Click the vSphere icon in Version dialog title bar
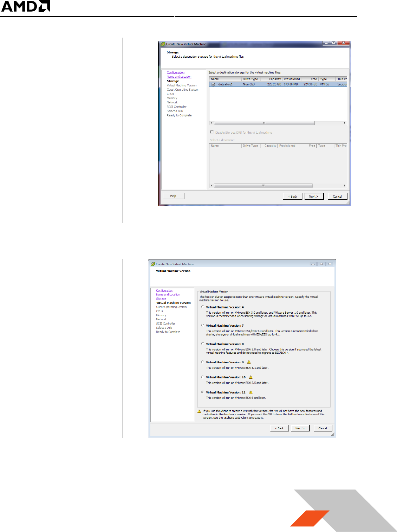Image resolution: width=397 pixels, height=532 pixels. pos(153,264)
